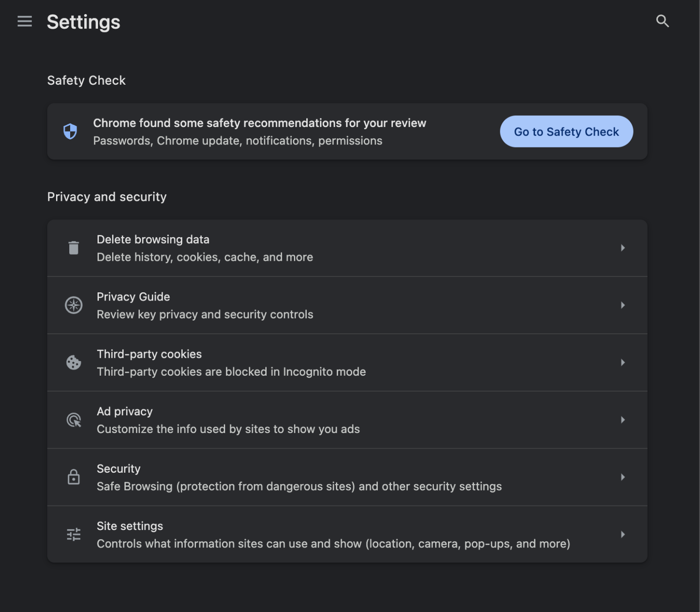
Task: Select the Delete browsing data row
Action: 319,248
